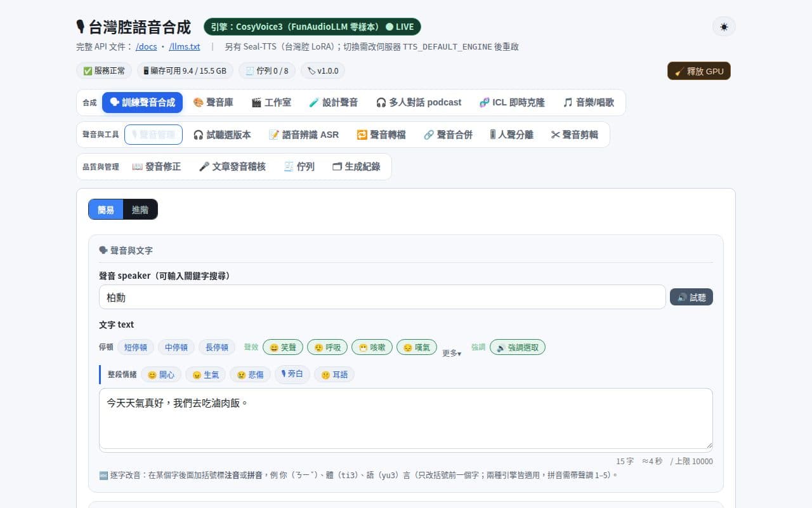
Task: Open the 多人對話 podcast tab
Action: (419, 102)
